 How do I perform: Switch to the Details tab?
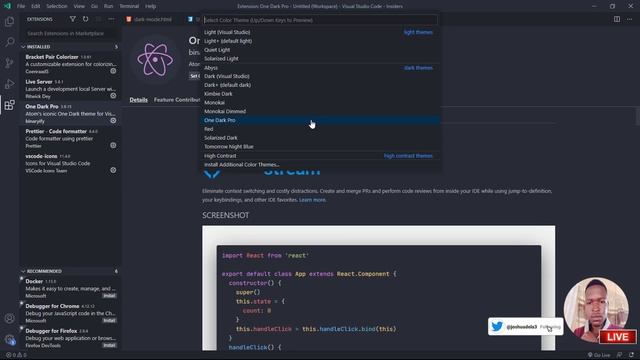point(139,100)
